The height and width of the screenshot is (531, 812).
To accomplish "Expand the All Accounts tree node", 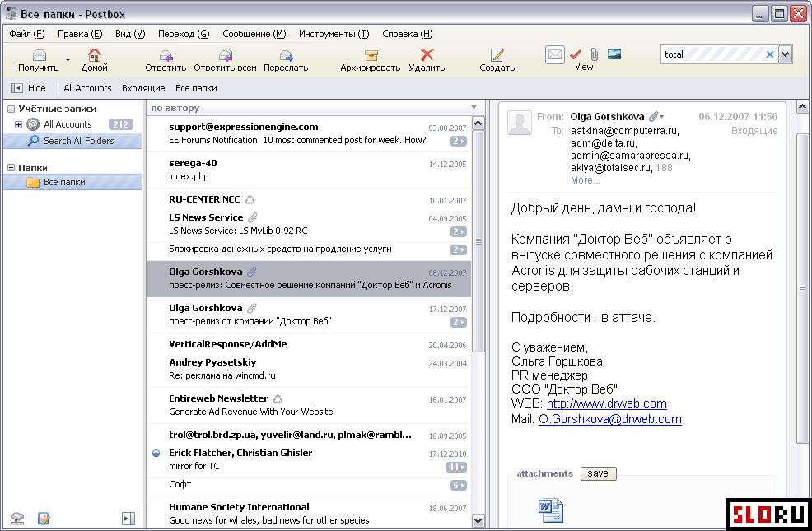I will point(18,124).
